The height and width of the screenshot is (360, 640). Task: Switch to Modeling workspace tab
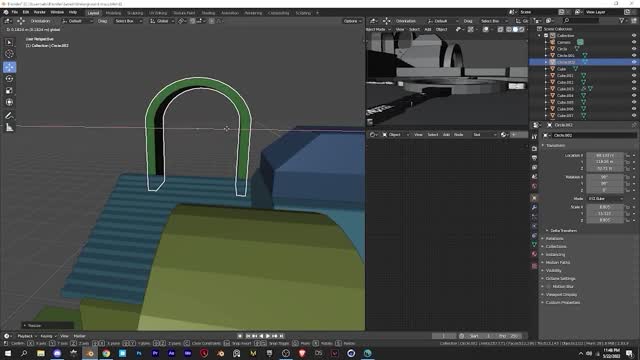tap(113, 13)
